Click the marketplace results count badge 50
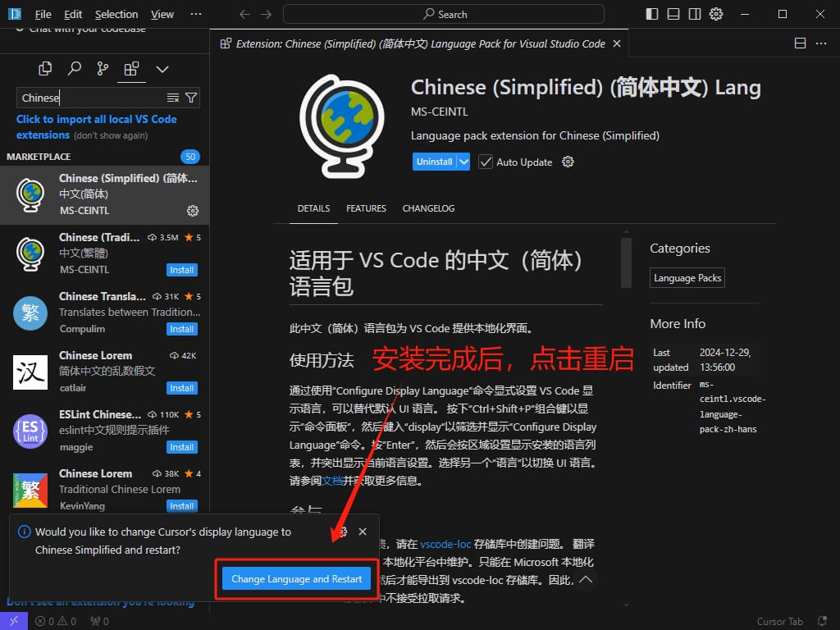Viewport: 840px width, 630px height. tap(190, 157)
